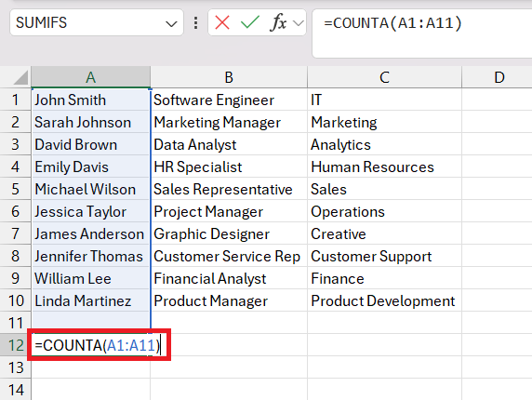Cancel the formula entry with red X

pos(222,22)
